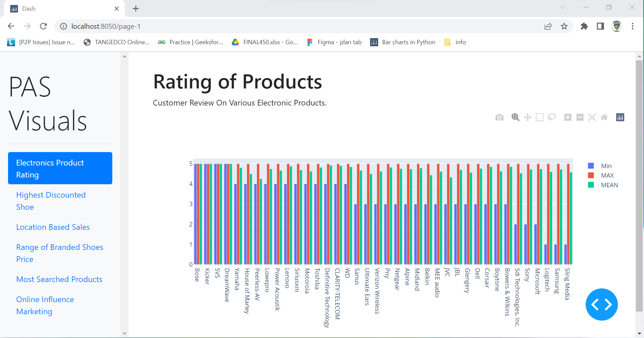Click the Microsoft x-axis label
644x338 pixels.
click(x=537, y=281)
